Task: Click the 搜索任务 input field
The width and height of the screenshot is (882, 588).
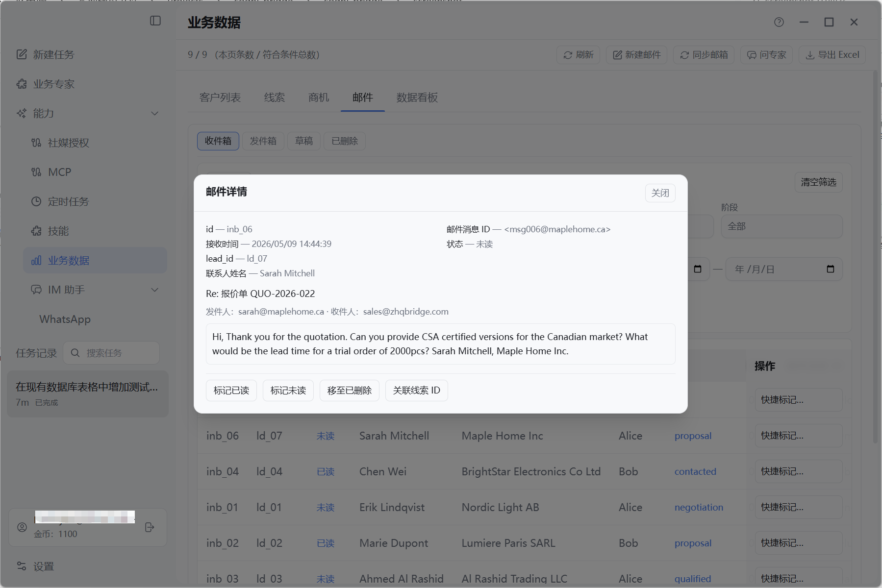Action: pyautogui.click(x=112, y=353)
